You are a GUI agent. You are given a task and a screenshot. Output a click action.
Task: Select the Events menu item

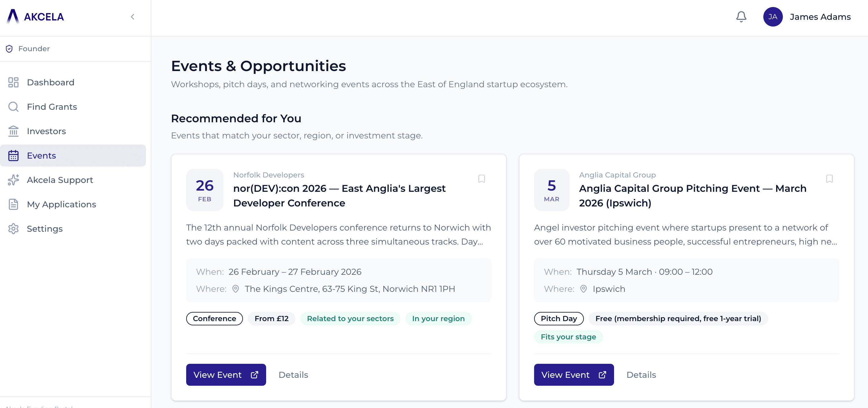point(42,156)
